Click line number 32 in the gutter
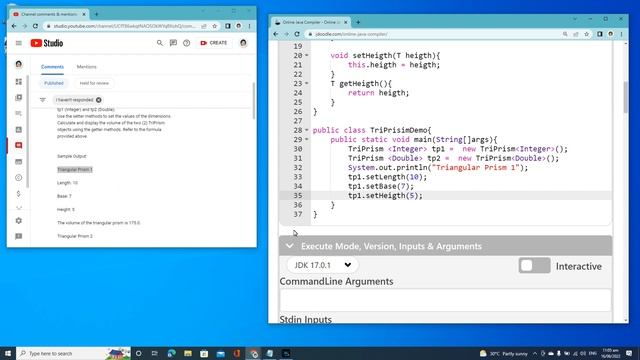This screenshot has height=360, width=640. [298, 168]
